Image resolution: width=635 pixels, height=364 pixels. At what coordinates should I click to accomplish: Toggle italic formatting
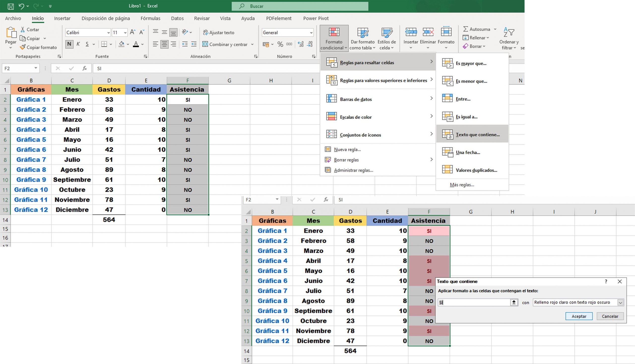(x=78, y=44)
